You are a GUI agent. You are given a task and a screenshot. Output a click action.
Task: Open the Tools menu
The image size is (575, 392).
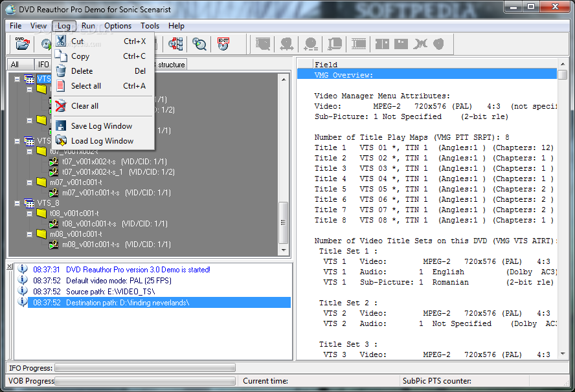click(150, 26)
